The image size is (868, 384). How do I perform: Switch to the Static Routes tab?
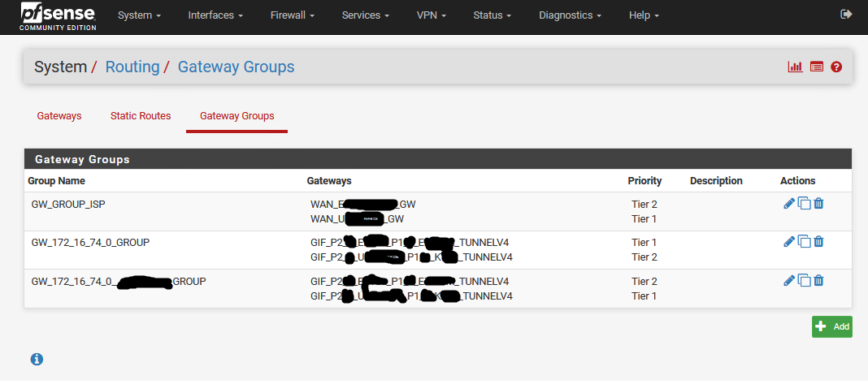click(x=141, y=116)
